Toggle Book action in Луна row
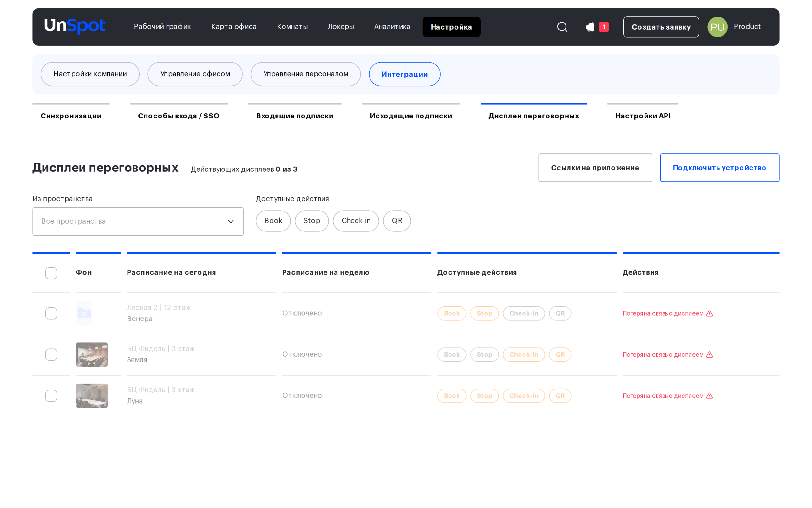 452,396
